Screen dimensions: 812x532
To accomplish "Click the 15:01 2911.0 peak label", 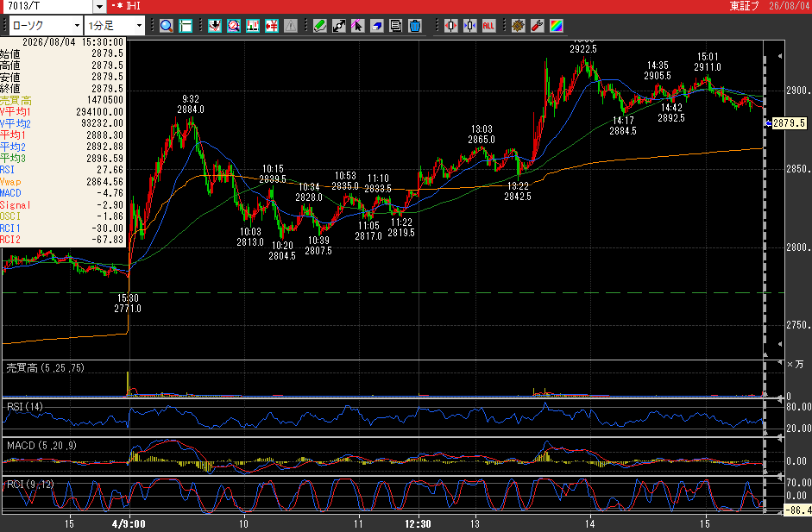I will coord(708,61).
